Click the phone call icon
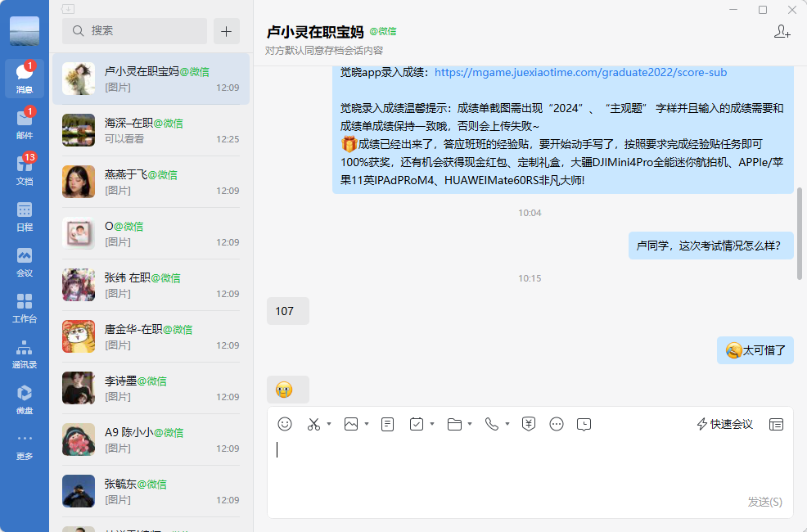 click(492, 424)
